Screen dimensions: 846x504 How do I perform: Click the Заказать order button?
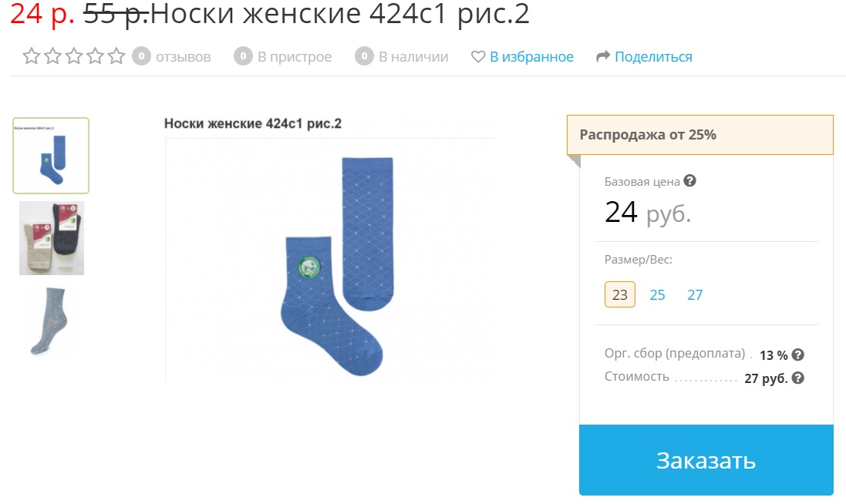click(x=706, y=460)
